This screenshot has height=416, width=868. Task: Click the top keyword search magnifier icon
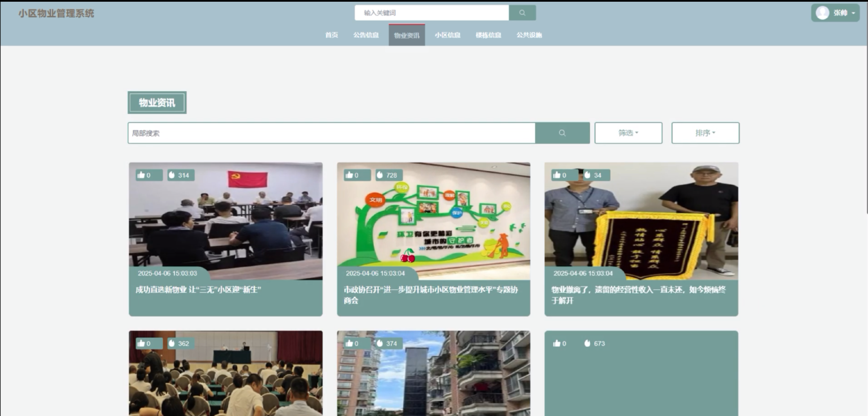522,13
